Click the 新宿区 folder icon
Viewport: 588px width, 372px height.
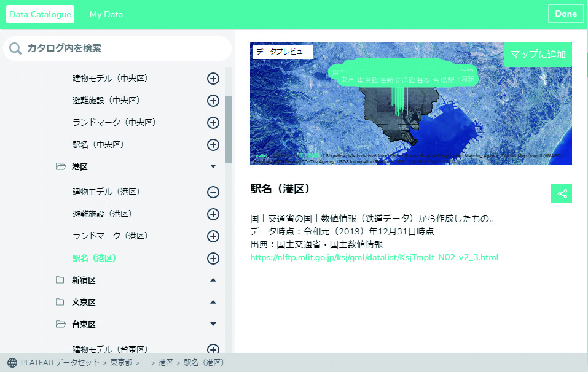60,280
